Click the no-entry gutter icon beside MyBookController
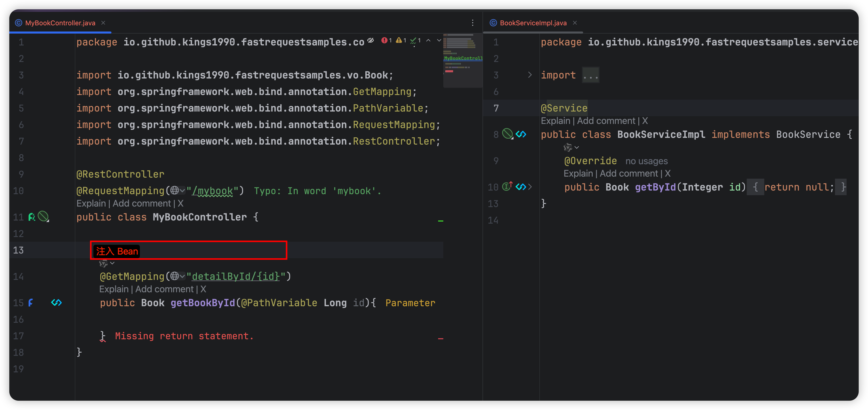The height and width of the screenshot is (410, 868). [x=43, y=216]
